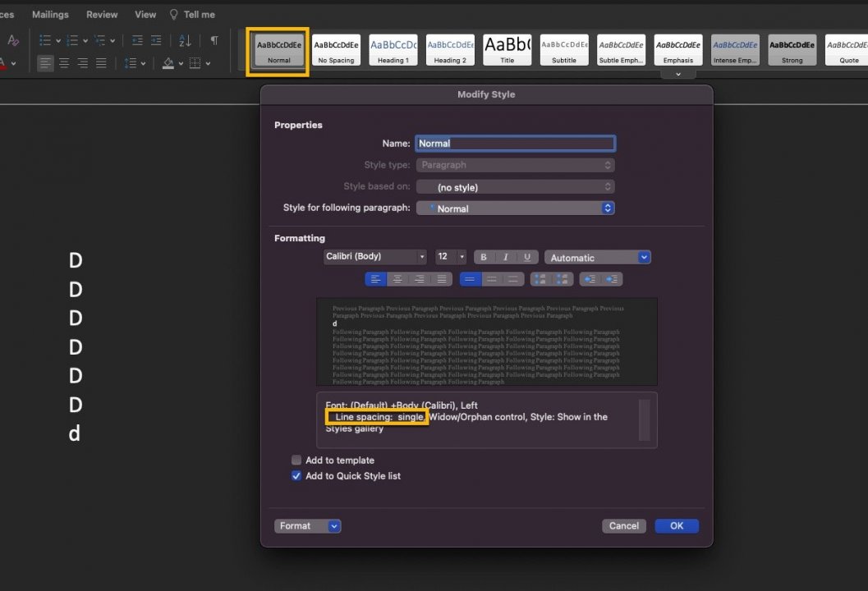This screenshot has height=591, width=868.
Task: Click the Sort A-Z icon in ribbon
Action: click(x=185, y=40)
